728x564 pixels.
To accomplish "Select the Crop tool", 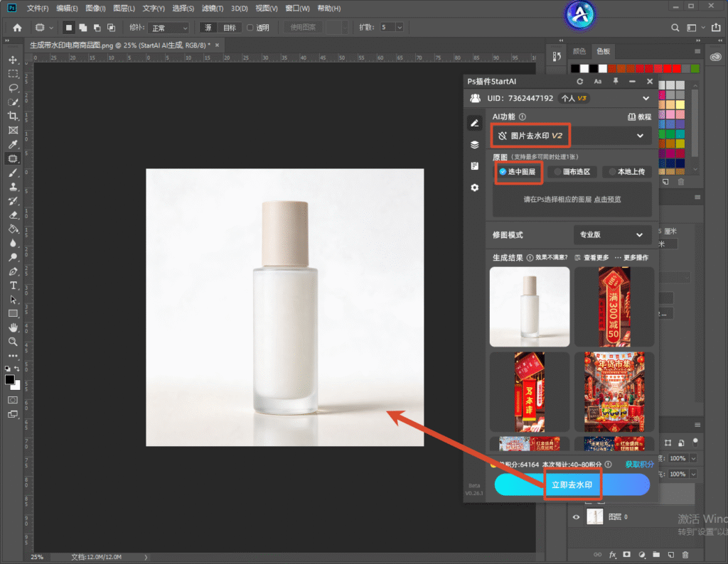I will tap(13, 116).
